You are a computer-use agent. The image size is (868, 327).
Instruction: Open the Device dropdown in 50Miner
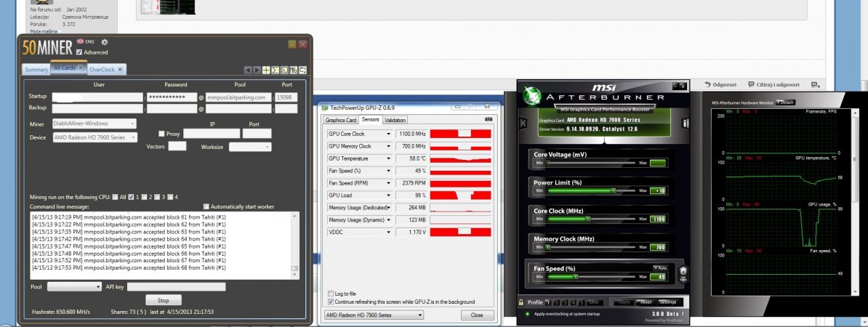(x=95, y=137)
